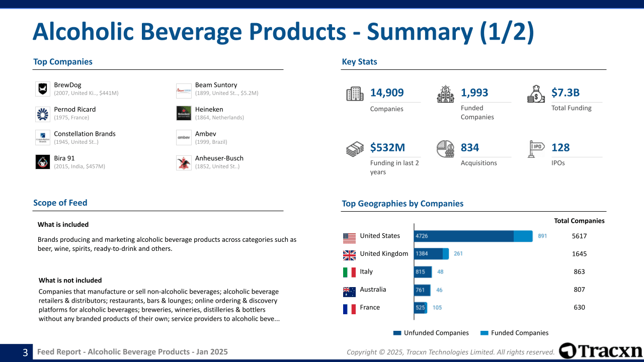Select the IPO signpost icon
Image resolution: width=644 pixels, height=362 pixels.
pyautogui.click(x=536, y=149)
